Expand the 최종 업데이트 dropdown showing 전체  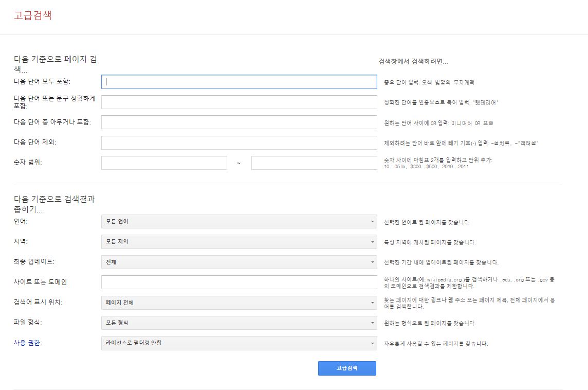coord(239,261)
